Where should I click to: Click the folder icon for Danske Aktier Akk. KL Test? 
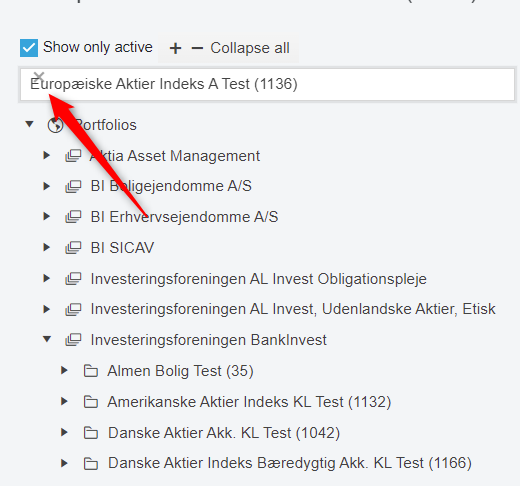tap(91, 433)
